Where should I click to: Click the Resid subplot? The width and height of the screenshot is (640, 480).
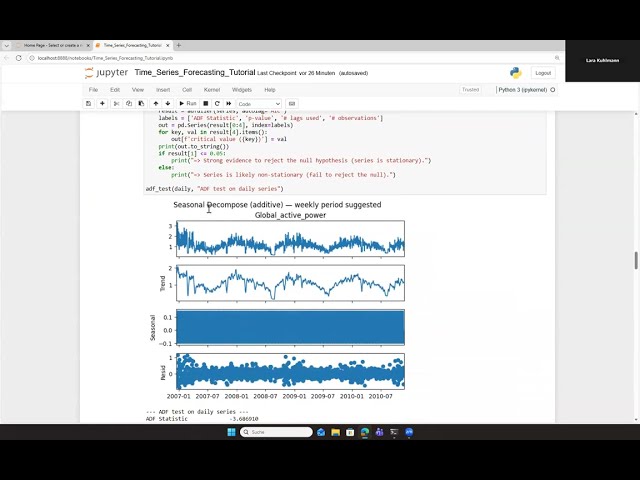(x=290, y=371)
